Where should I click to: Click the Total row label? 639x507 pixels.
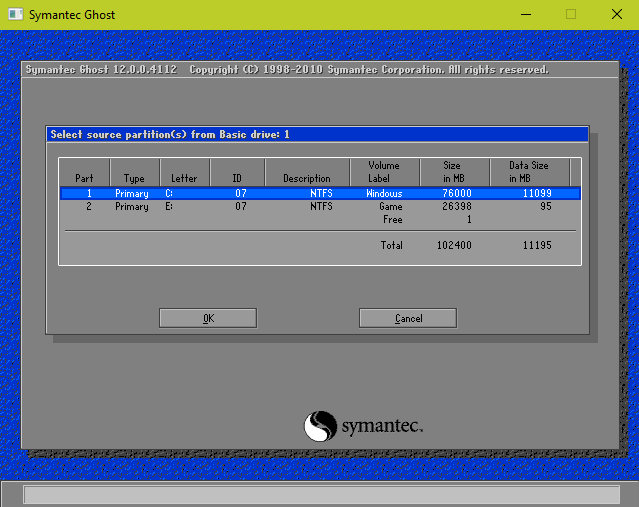(x=392, y=245)
